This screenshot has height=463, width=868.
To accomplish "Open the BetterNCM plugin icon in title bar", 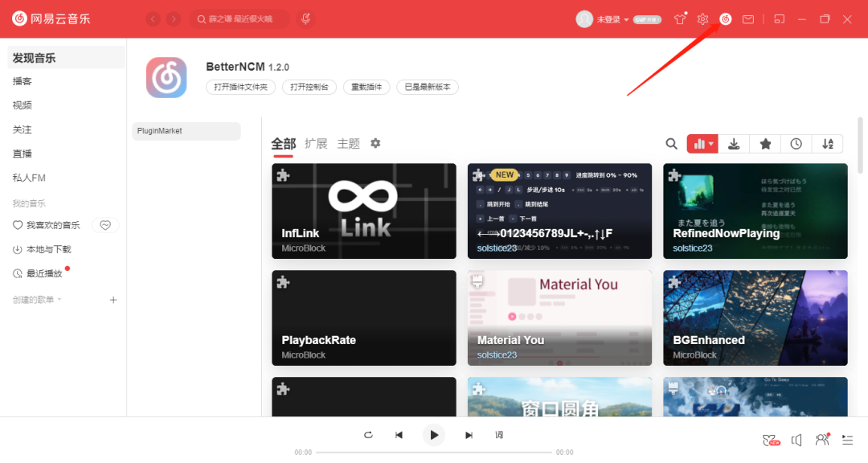I will [x=725, y=19].
